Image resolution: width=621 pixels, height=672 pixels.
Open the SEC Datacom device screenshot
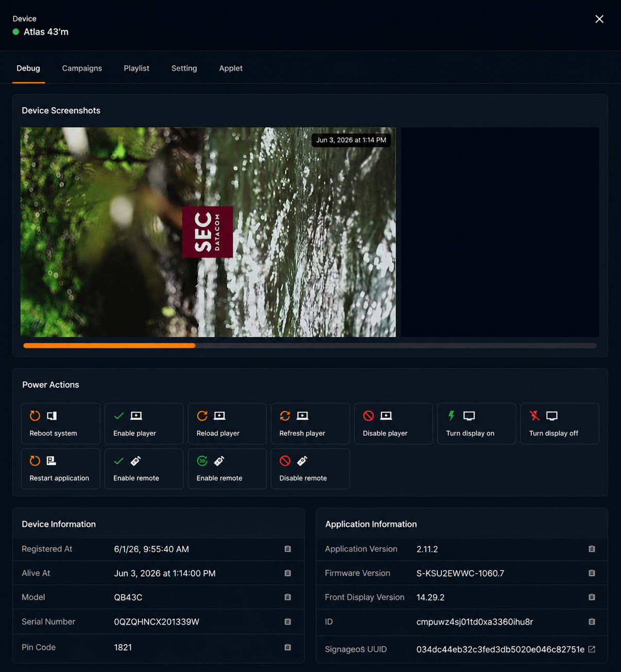[x=208, y=232]
